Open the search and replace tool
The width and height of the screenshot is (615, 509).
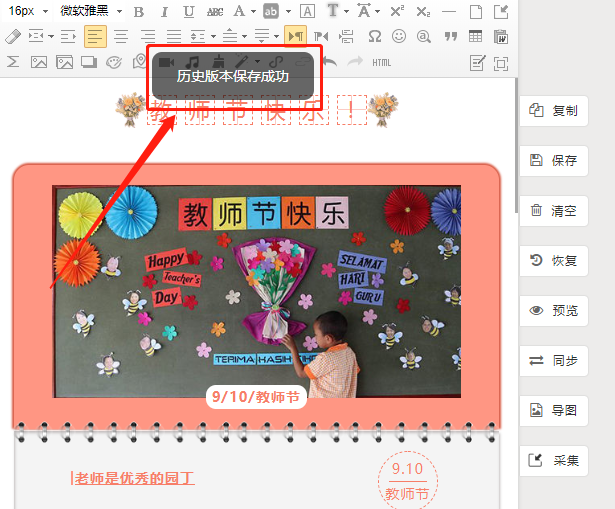pyautogui.click(x=424, y=37)
